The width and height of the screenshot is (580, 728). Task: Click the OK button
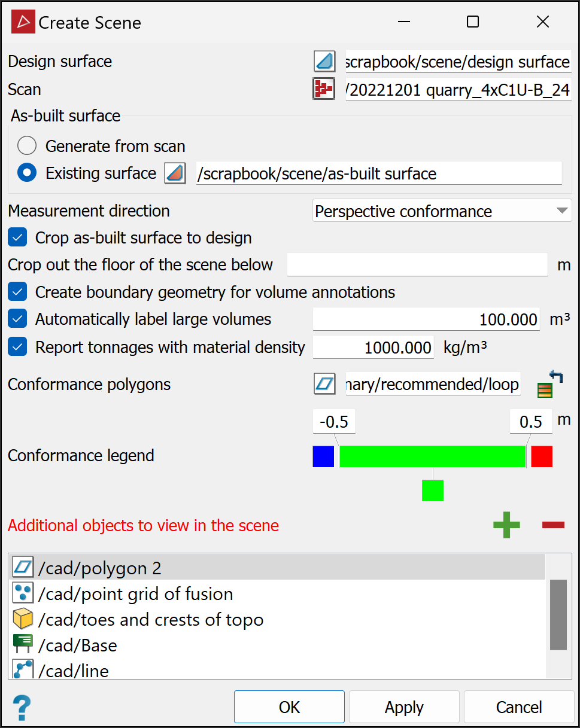pyautogui.click(x=289, y=707)
